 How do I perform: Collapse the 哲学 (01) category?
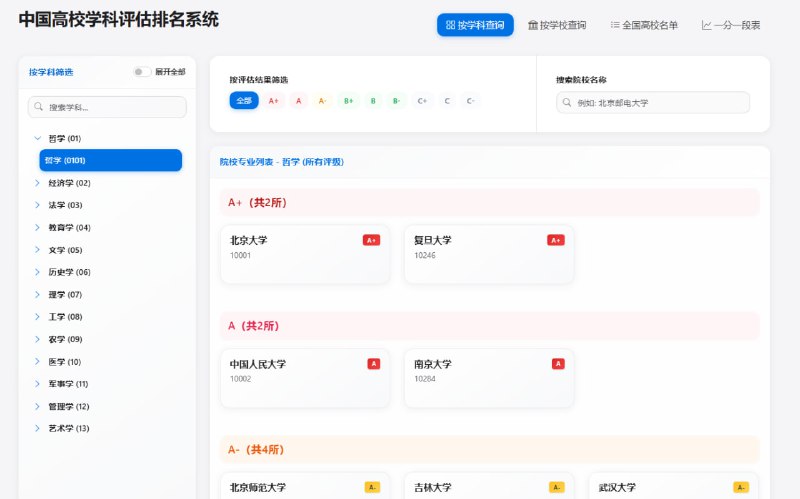[38, 138]
